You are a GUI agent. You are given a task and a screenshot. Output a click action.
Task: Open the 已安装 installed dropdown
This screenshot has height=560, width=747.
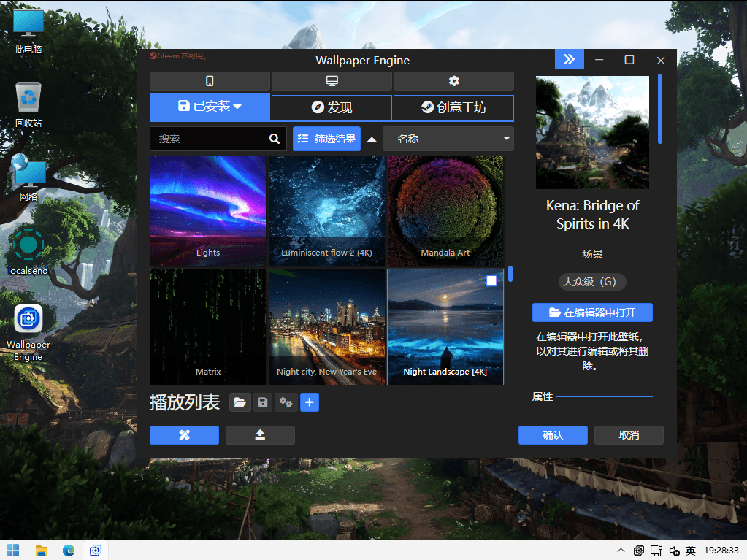click(x=210, y=107)
